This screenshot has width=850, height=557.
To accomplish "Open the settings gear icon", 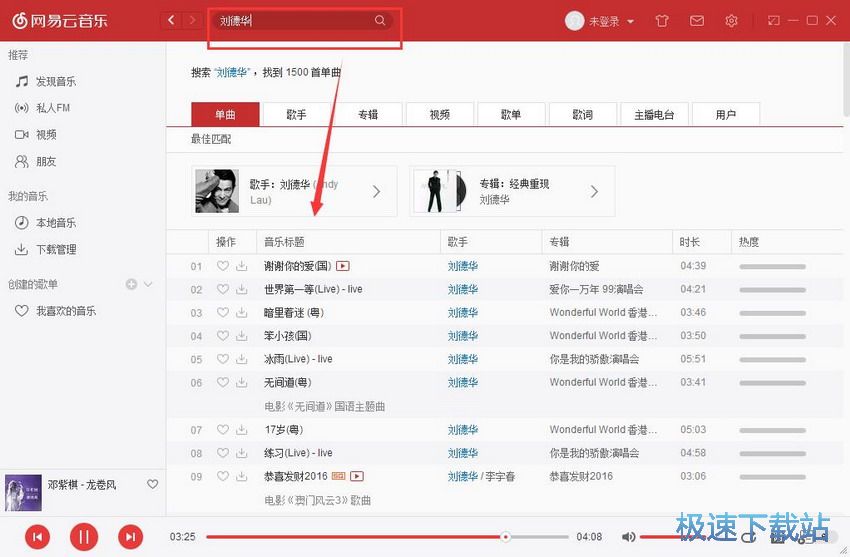I will [x=731, y=21].
